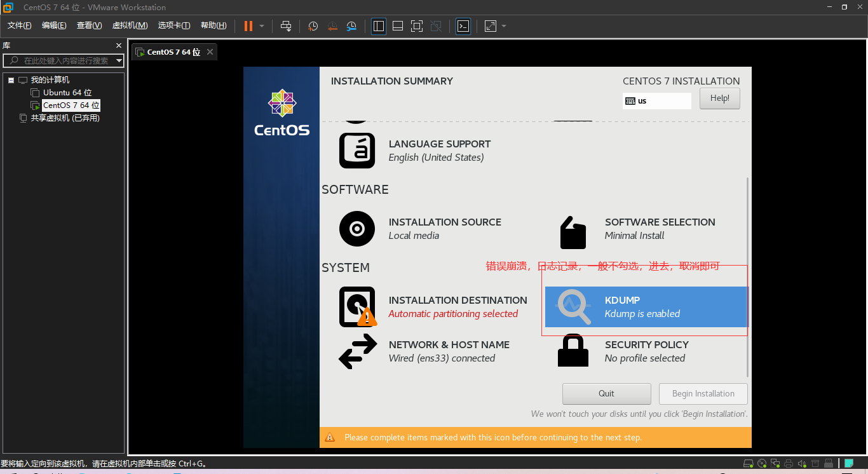Select 共享虚拟机 (已弃用) tree item
Image resolution: width=868 pixels, height=474 pixels.
pos(65,118)
